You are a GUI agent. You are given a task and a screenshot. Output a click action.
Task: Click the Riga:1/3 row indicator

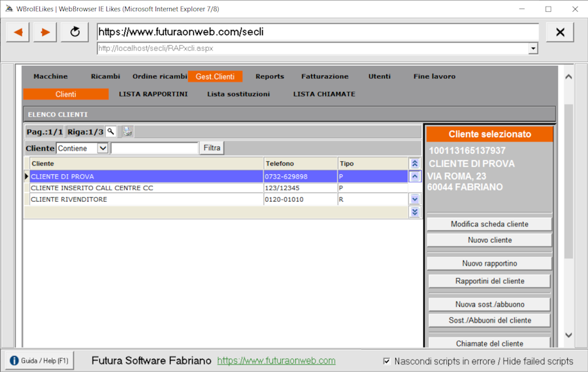click(x=85, y=132)
